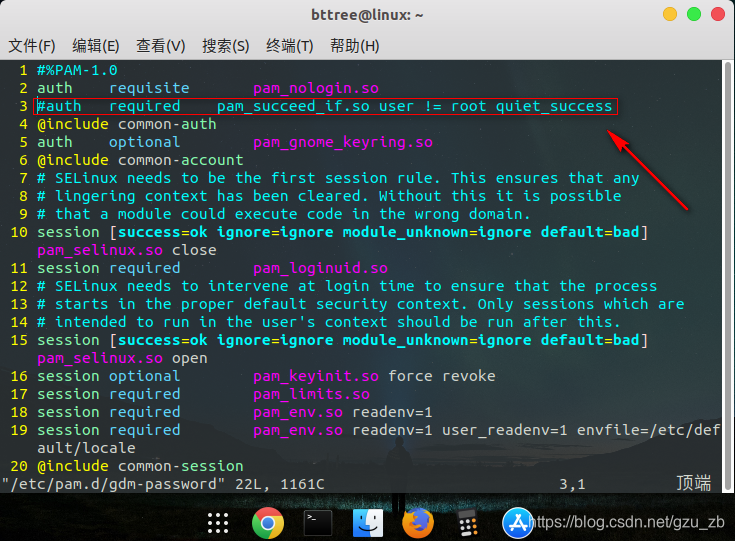The width and height of the screenshot is (735, 541).
Task: Click the terminal vertical scrollbar
Action: (728, 276)
